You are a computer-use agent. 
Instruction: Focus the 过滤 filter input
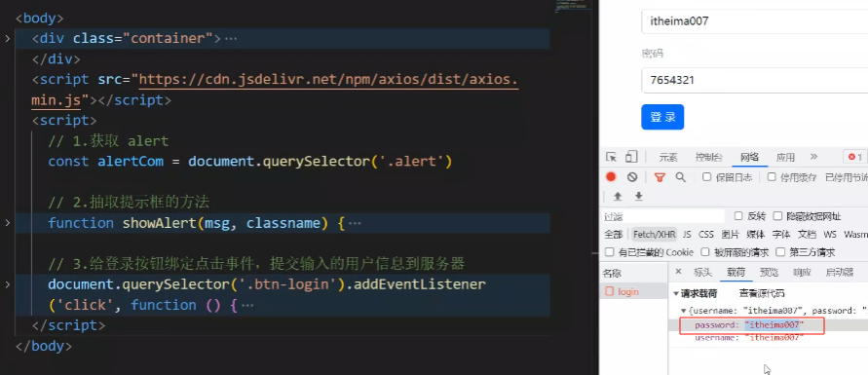point(663,216)
